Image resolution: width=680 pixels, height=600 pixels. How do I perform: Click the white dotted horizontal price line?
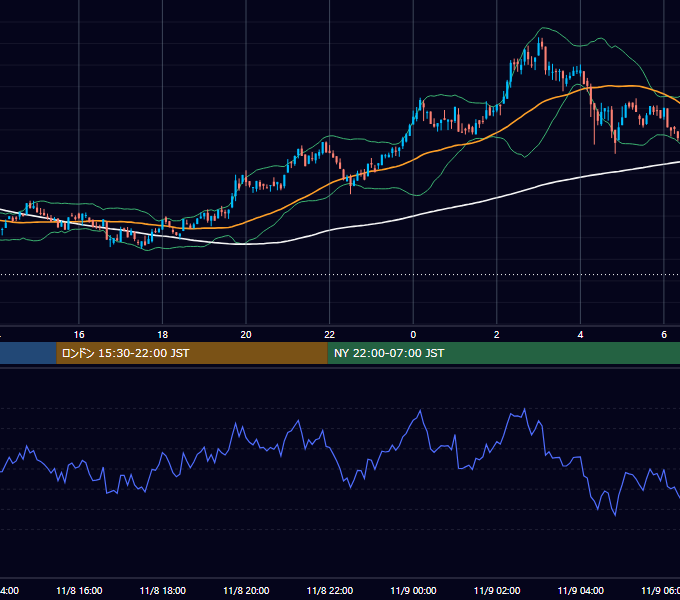340,274
